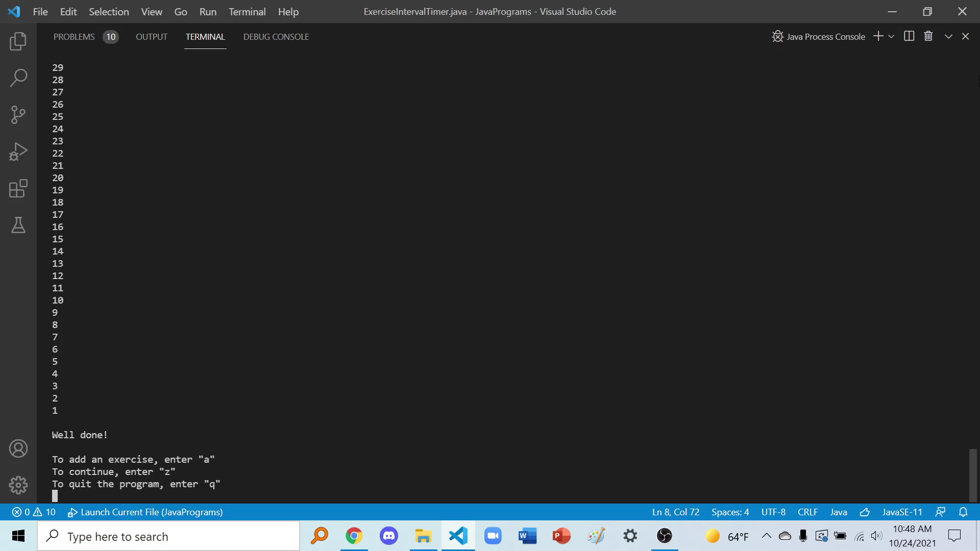
Task: Click the Accounts icon
Action: pyautogui.click(x=18, y=448)
